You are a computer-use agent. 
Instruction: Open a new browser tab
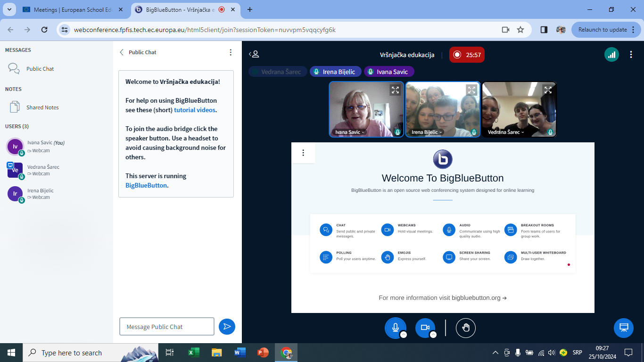coord(250,9)
